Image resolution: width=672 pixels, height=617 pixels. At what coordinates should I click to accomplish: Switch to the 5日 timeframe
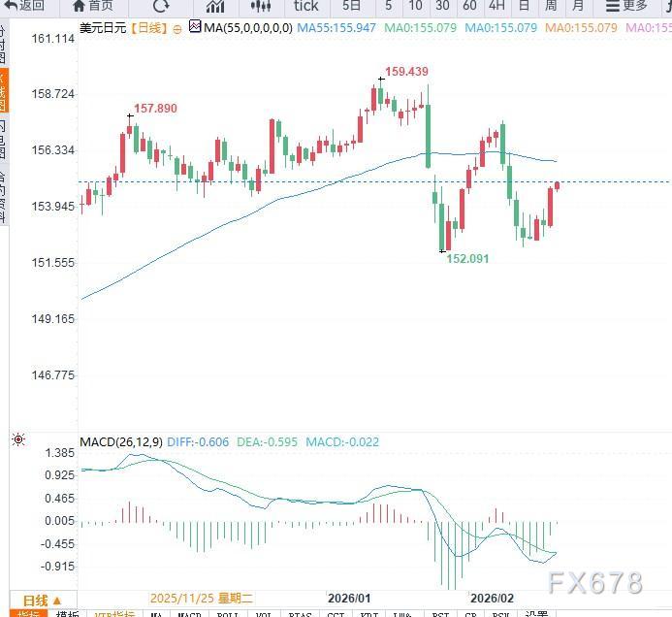[352, 6]
